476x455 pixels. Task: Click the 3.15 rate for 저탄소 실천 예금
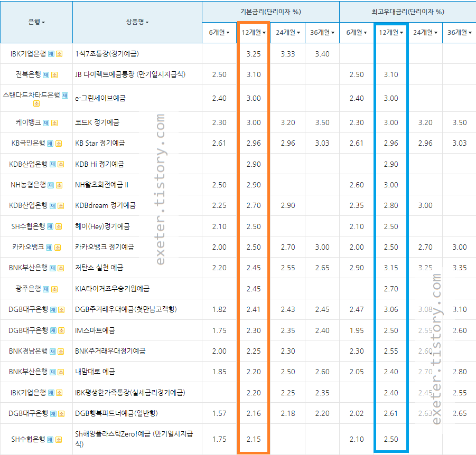tap(391, 268)
